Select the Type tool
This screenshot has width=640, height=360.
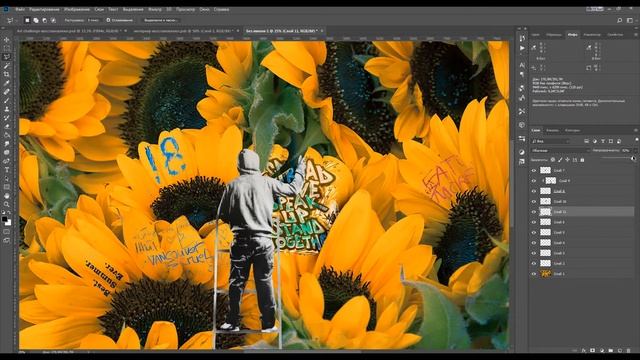7,169
